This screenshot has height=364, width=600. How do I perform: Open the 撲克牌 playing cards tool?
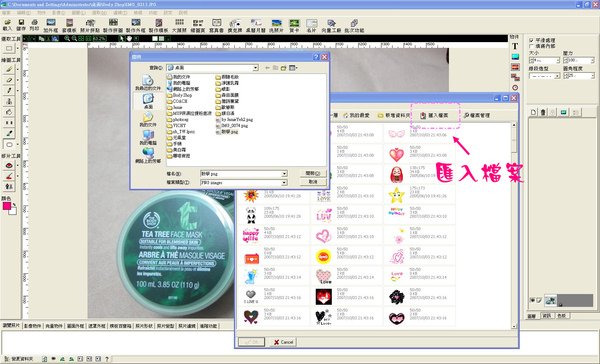[235, 25]
